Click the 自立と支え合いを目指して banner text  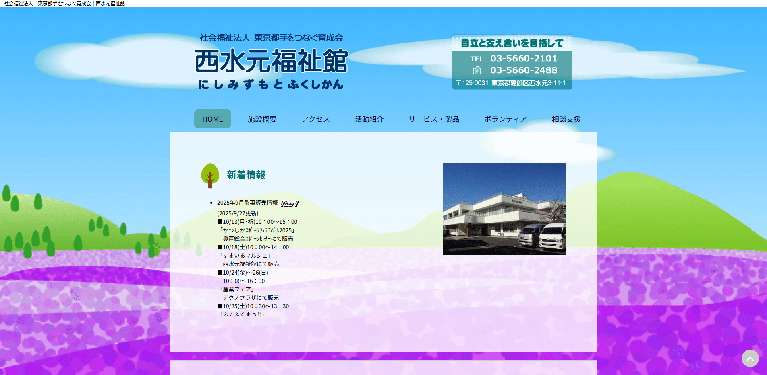tap(512, 43)
